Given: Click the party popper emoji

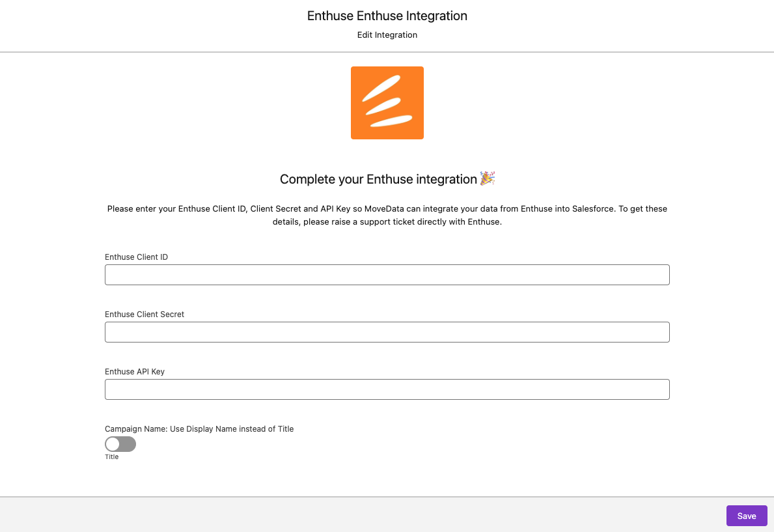Looking at the screenshot, I should pyautogui.click(x=488, y=178).
